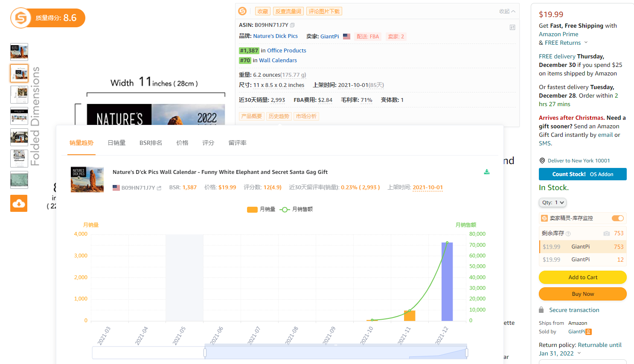
Task: Toggle the 卖家精灵 stock monitor switch
Action: pos(618,218)
